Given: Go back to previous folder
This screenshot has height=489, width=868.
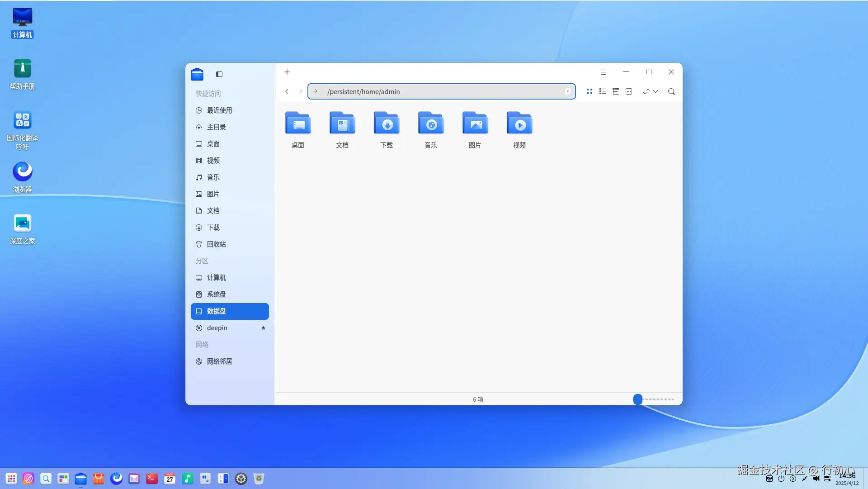Looking at the screenshot, I should [x=287, y=91].
